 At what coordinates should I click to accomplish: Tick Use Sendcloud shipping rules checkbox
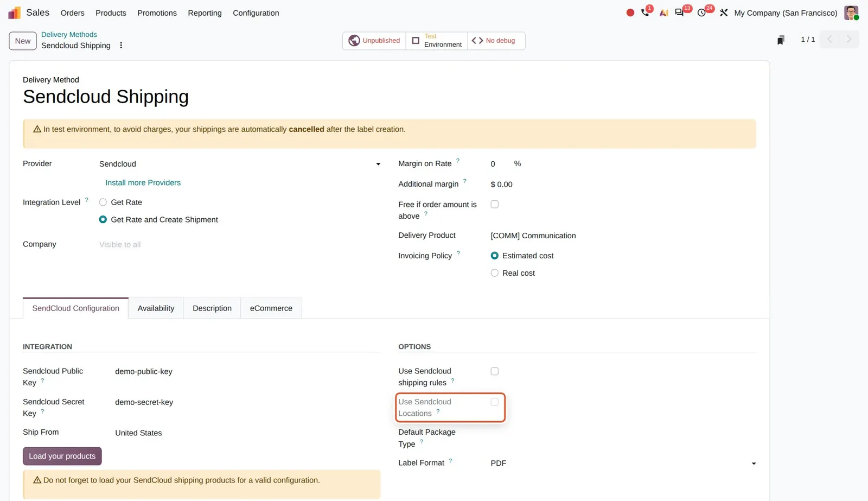pyautogui.click(x=495, y=371)
